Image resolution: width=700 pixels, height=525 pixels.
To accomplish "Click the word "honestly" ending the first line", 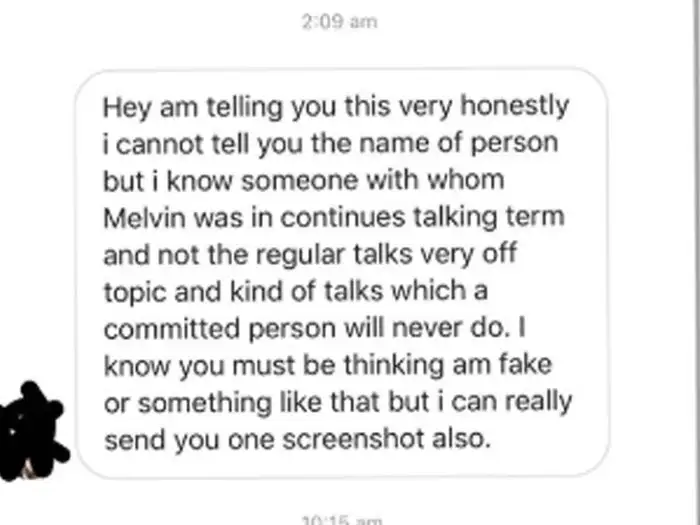I will coord(515,107).
